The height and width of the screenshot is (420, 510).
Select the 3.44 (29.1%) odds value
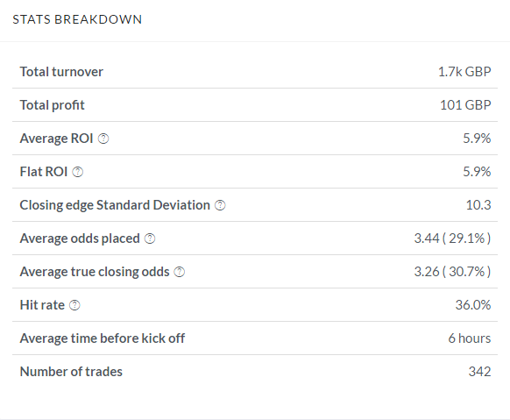[452, 238]
